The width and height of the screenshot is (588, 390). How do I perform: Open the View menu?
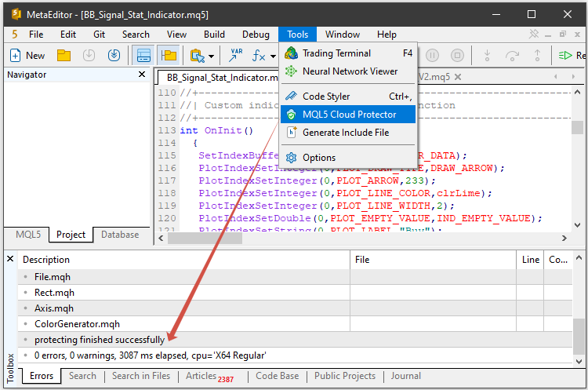(176, 35)
